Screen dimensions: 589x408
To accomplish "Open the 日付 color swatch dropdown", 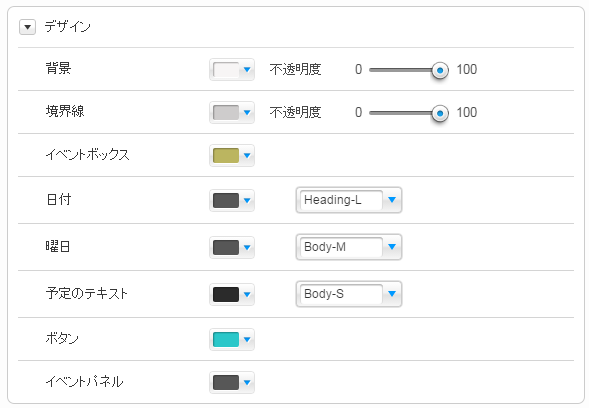I will (232, 200).
